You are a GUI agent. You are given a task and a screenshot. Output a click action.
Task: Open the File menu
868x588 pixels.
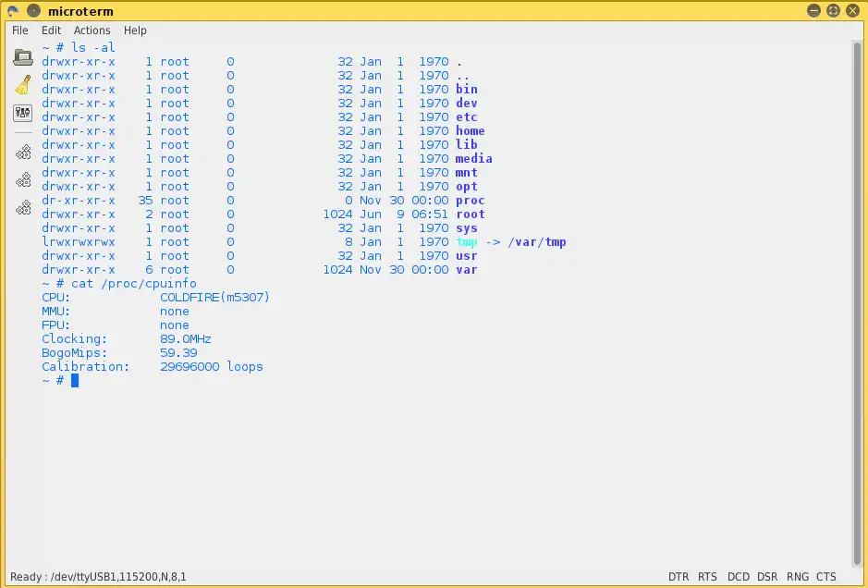[x=20, y=31]
